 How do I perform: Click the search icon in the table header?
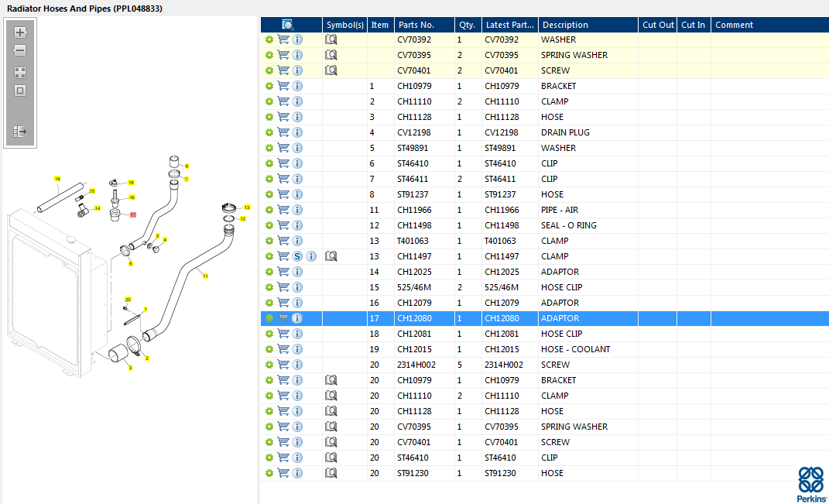click(x=288, y=25)
